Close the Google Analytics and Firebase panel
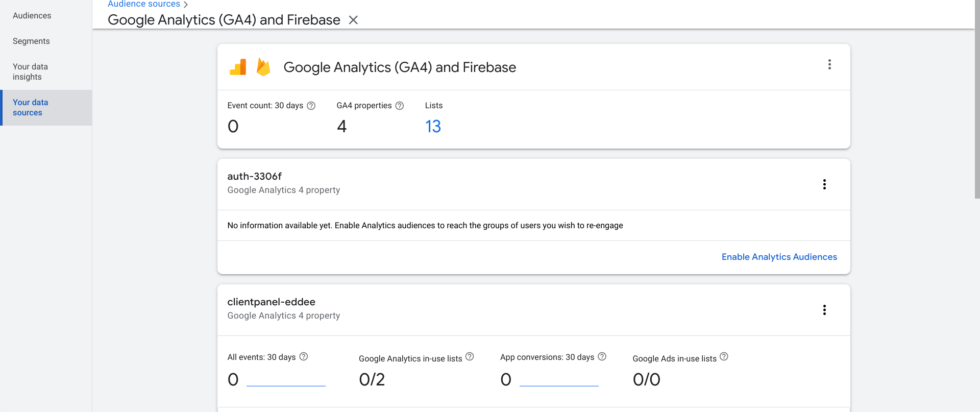 tap(353, 20)
